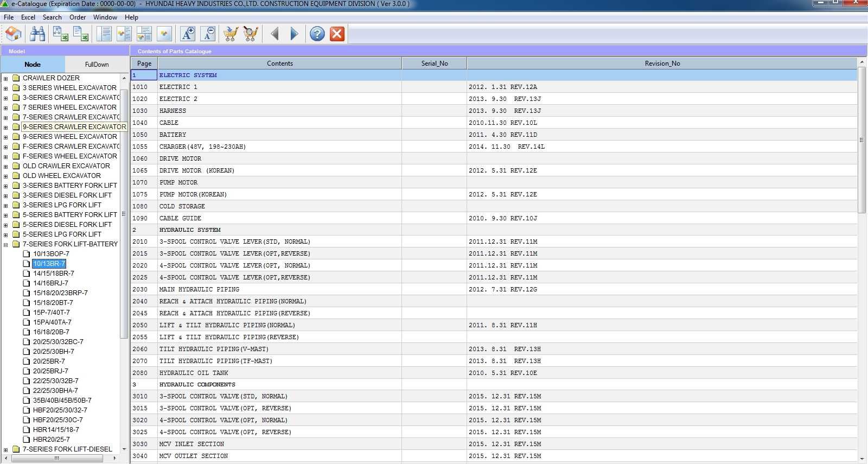868x464 pixels.
Task: Select the MCV INLET SECTION row
Action: [494, 444]
